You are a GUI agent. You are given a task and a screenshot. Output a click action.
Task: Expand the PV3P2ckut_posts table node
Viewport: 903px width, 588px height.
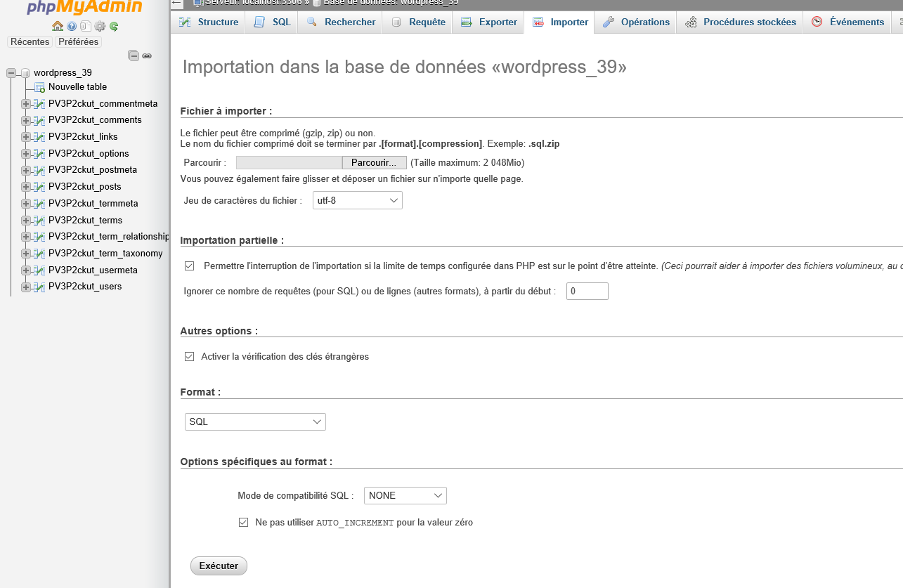click(26, 187)
